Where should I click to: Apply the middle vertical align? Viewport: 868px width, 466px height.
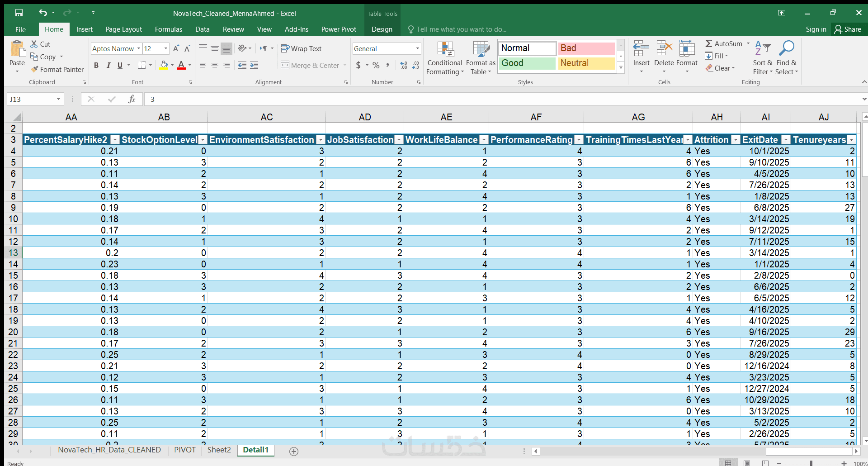(215, 48)
